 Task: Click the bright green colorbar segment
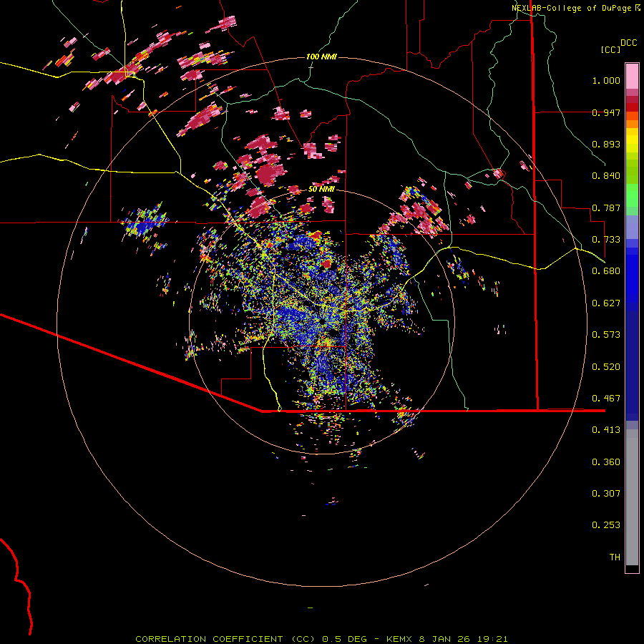(632, 195)
